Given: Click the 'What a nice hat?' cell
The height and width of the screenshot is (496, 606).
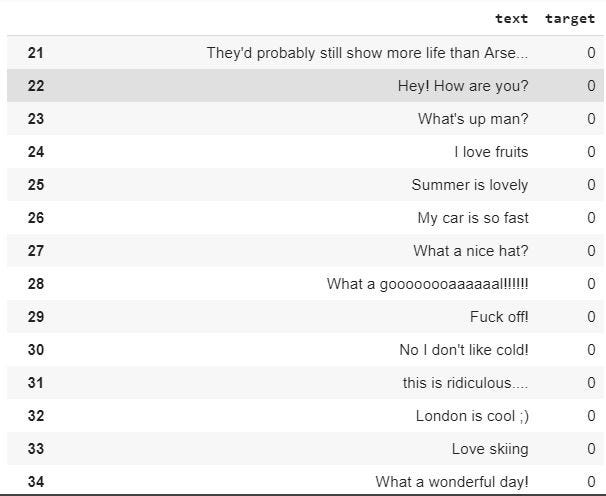Looking at the screenshot, I should click(471, 251).
